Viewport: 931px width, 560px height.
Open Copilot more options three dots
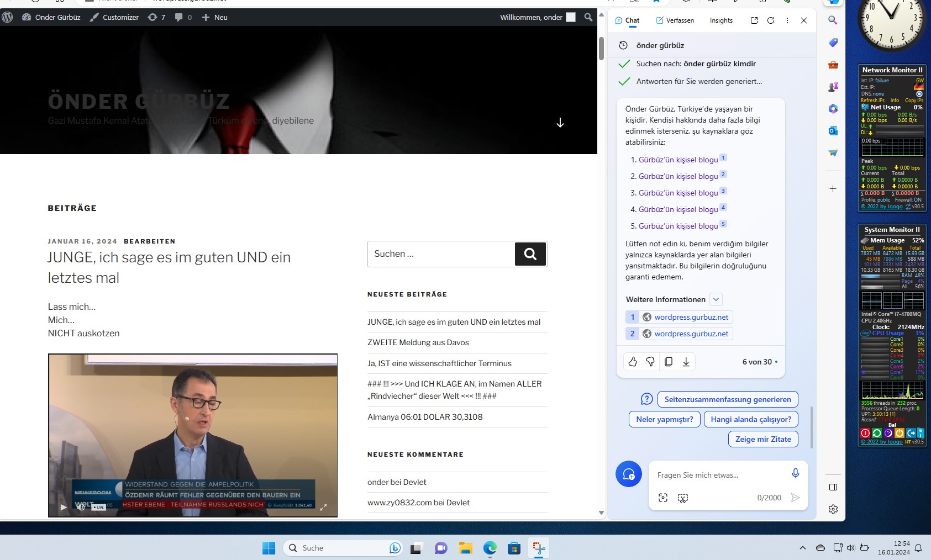tap(787, 20)
